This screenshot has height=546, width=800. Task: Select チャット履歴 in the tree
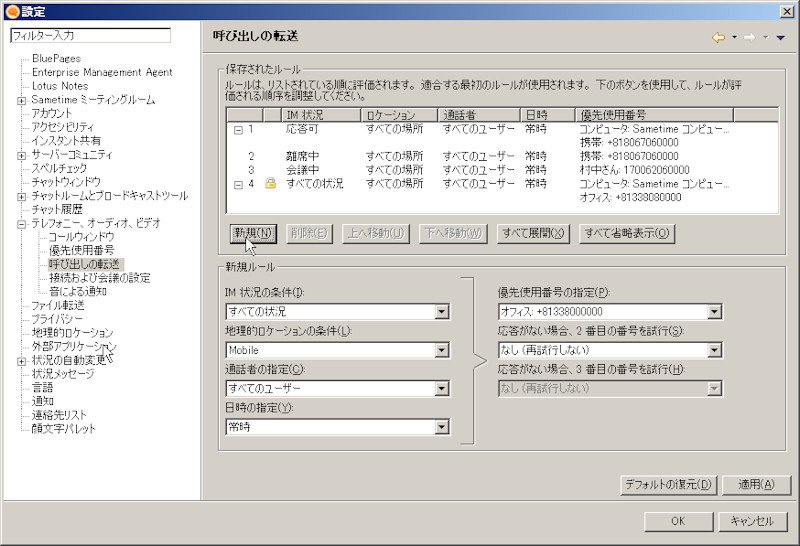(x=57, y=210)
